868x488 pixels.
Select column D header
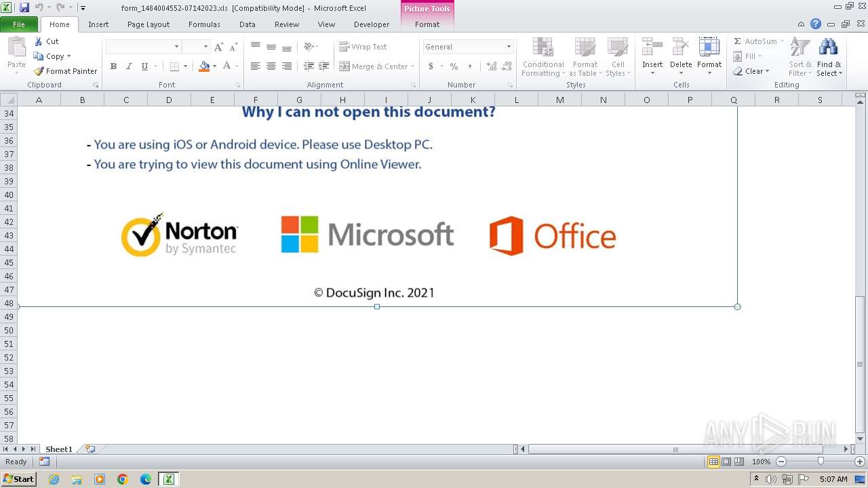pos(169,100)
